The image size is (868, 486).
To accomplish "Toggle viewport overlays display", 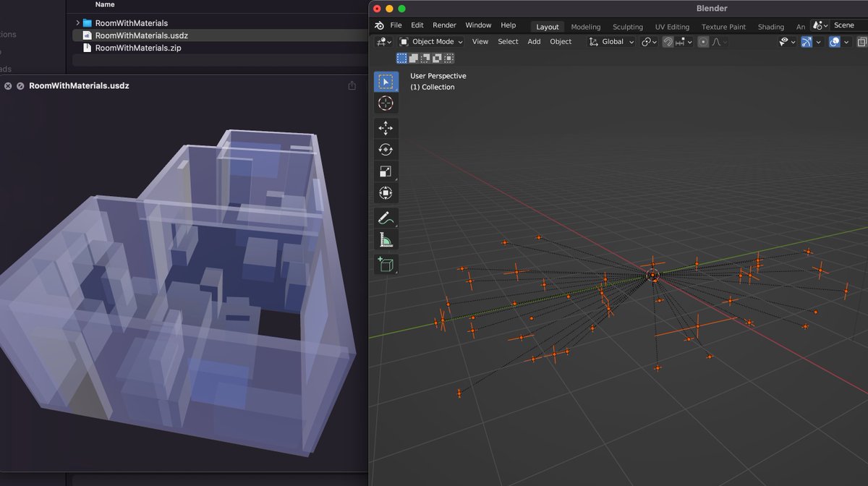I will (835, 42).
